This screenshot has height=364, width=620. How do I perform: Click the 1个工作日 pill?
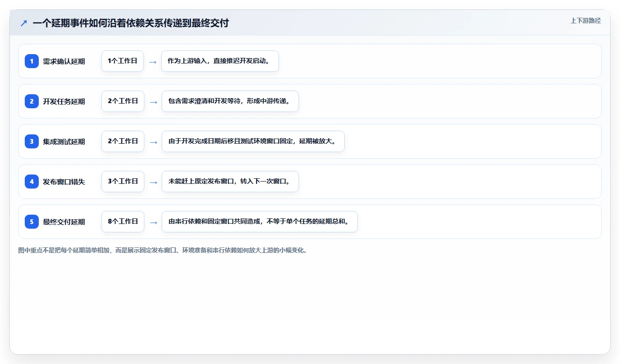(122, 61)
